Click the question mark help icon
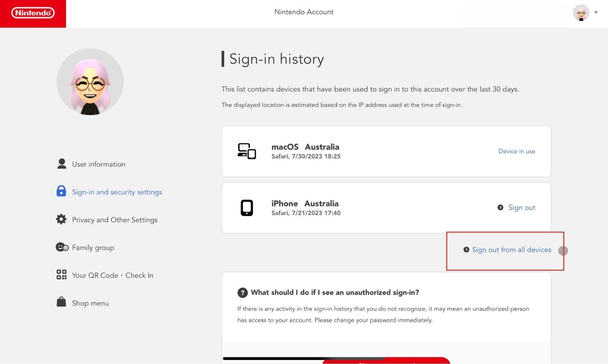This screenshot has height=364, width=608. tap(243, 293)
